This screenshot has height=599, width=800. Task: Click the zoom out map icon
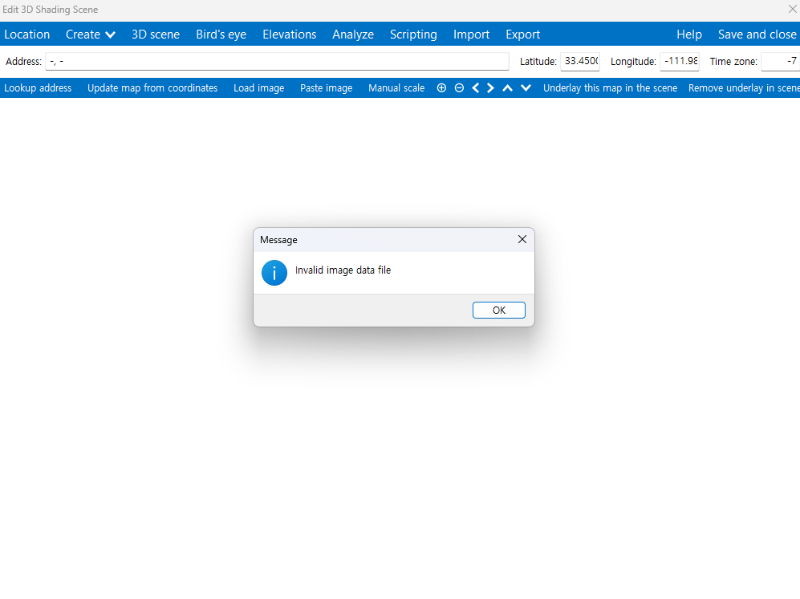[459, 88]
